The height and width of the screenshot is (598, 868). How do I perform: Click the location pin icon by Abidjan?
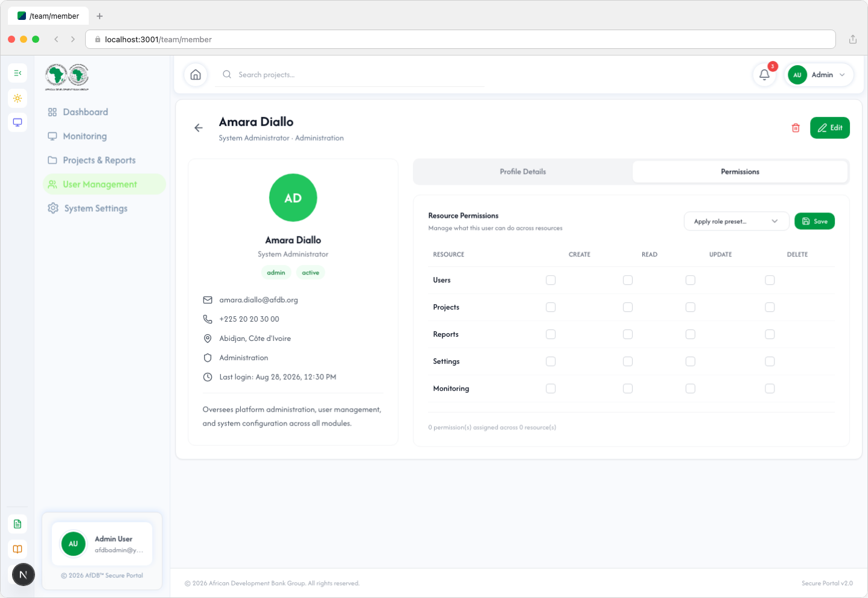(208, 339)
